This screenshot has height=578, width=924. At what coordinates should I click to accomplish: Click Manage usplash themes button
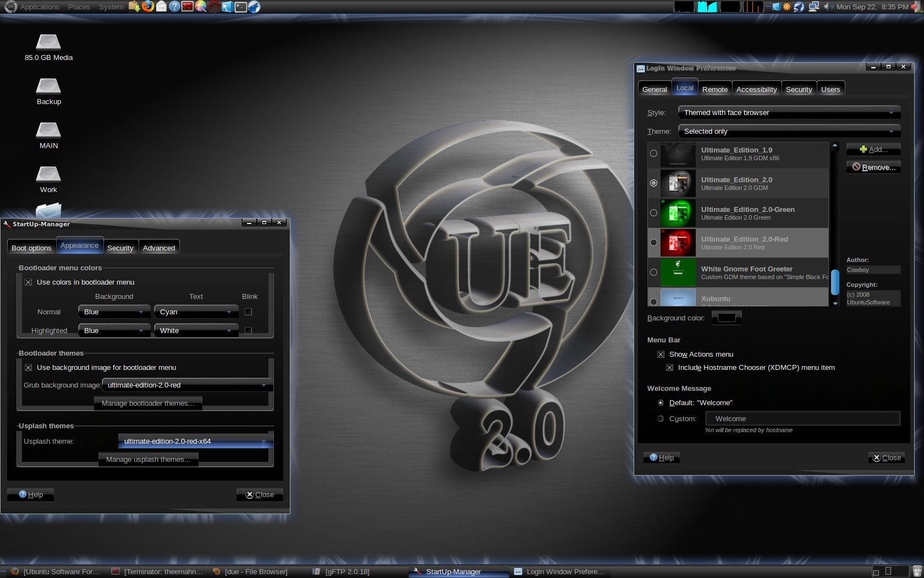[x=148, y=459]
